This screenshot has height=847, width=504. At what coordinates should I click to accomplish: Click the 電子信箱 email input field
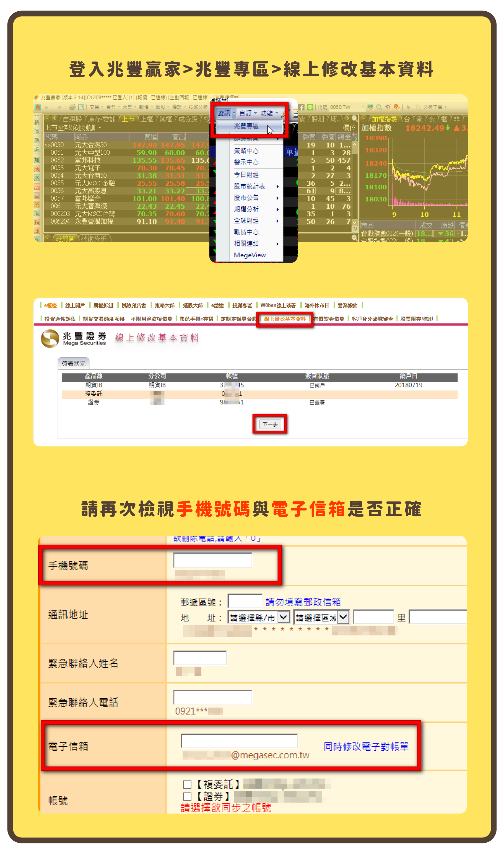click(x=239, y=741)
